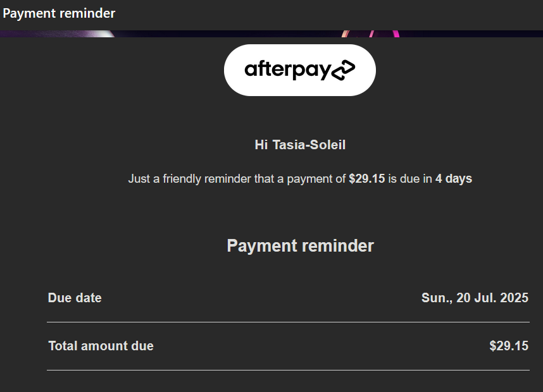Click the date "Sun., 20 Jul. 2025"

(x=475, y=298)
